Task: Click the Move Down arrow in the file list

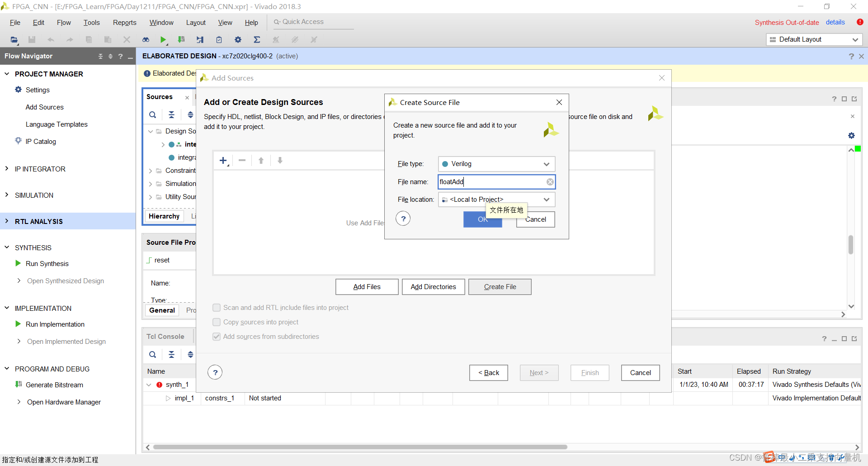Action: coord(280,161)
